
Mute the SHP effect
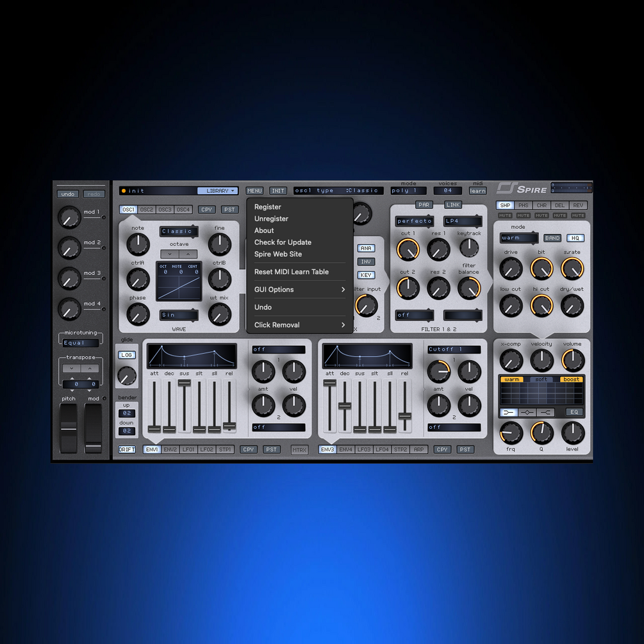505,215
